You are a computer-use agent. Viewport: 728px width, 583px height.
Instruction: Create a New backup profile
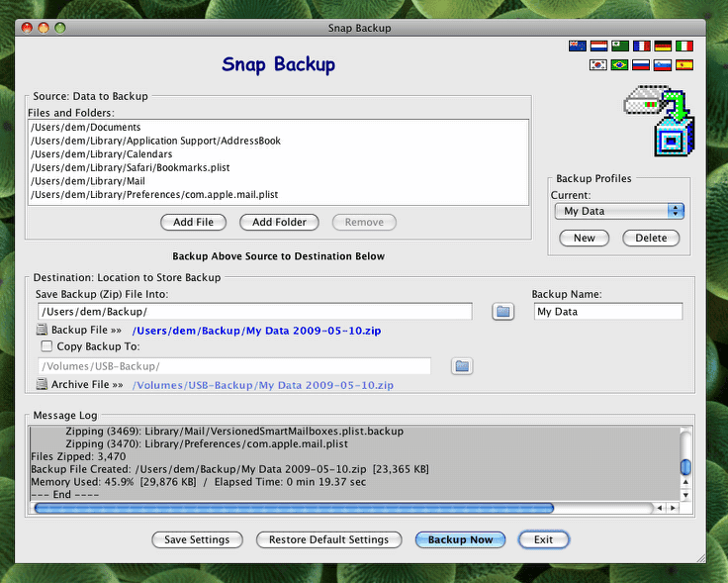pyautogui.click(x=584, y=238)
